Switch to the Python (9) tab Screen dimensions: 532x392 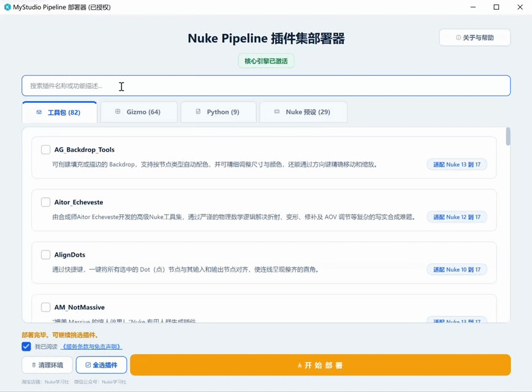218,112
